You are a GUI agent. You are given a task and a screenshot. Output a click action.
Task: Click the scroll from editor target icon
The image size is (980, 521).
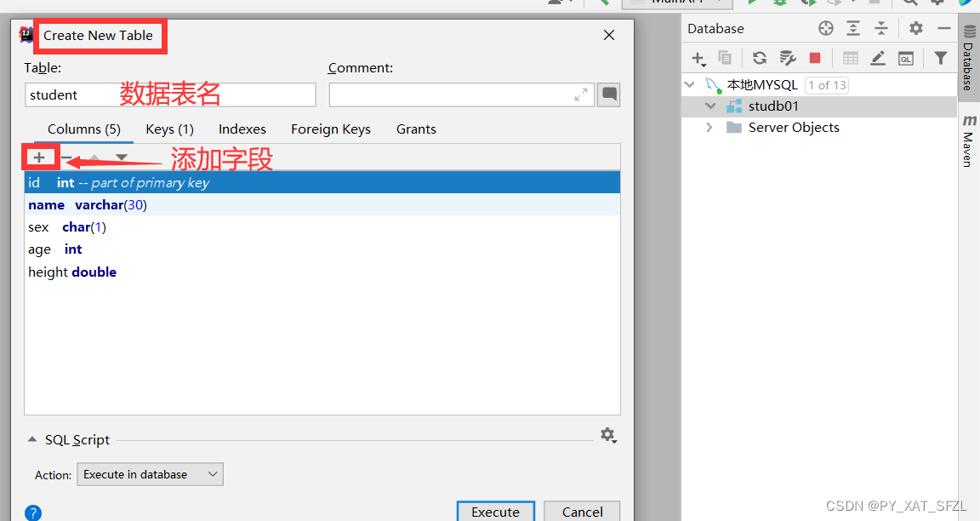[826, 28]
